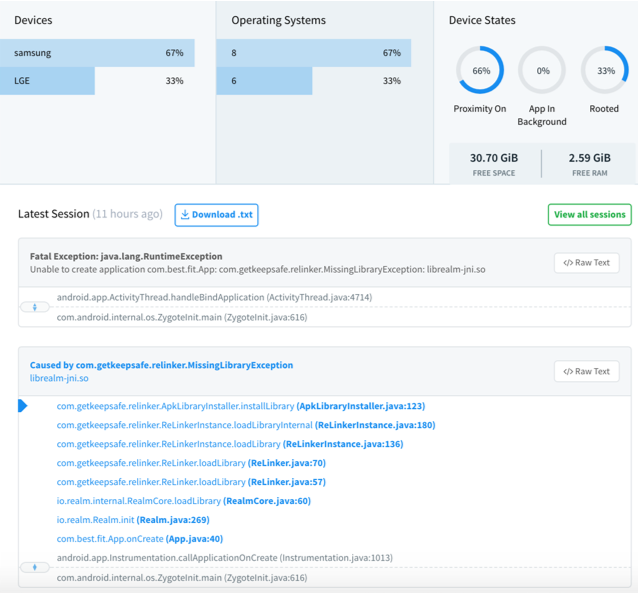Click the Operating Systems panel heading

click(278, 20)
